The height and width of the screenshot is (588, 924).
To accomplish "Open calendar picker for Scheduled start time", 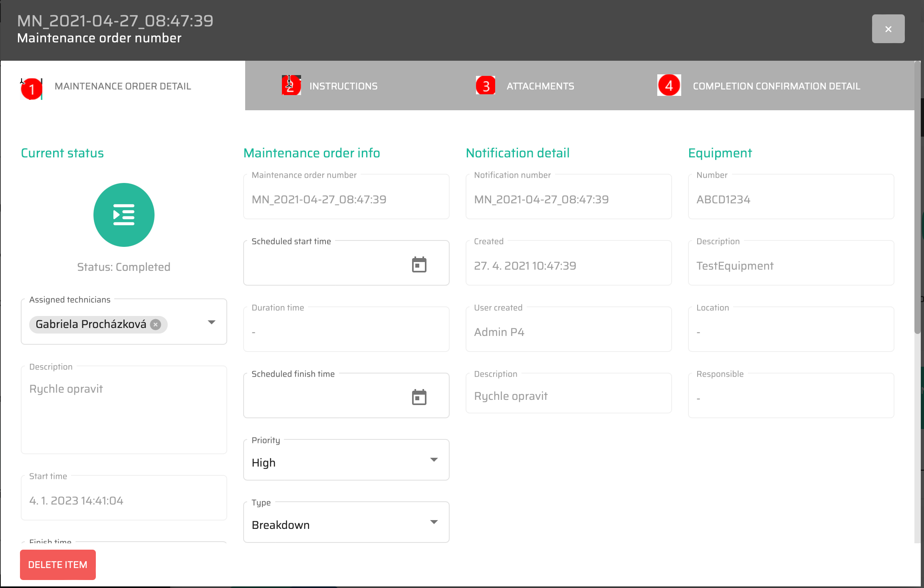I will pyautogui.click(x=419, y=265).
